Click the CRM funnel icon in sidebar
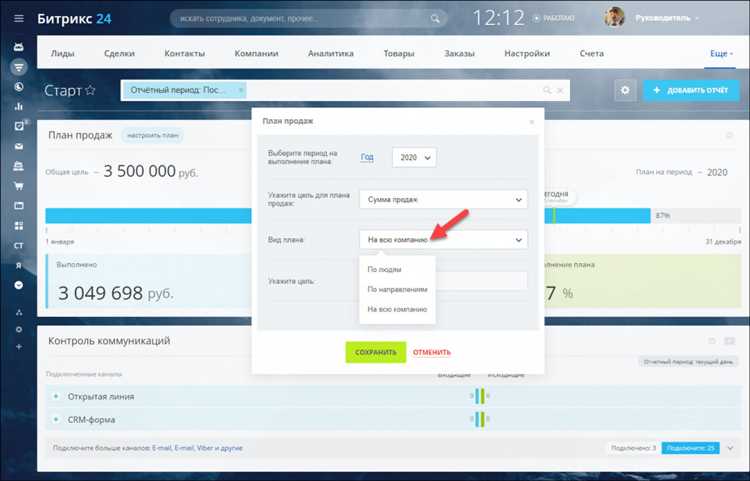 pyautogui.click(x=19, y=67)
